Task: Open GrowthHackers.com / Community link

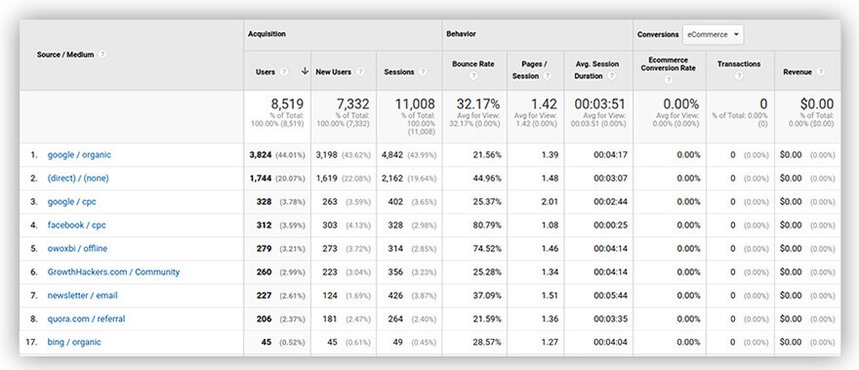Action: click(113, 272)
